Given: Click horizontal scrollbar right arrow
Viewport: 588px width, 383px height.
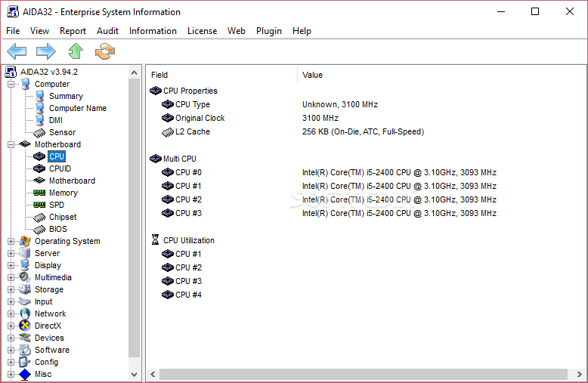Looking at the screenshot, I should point(580,374).
